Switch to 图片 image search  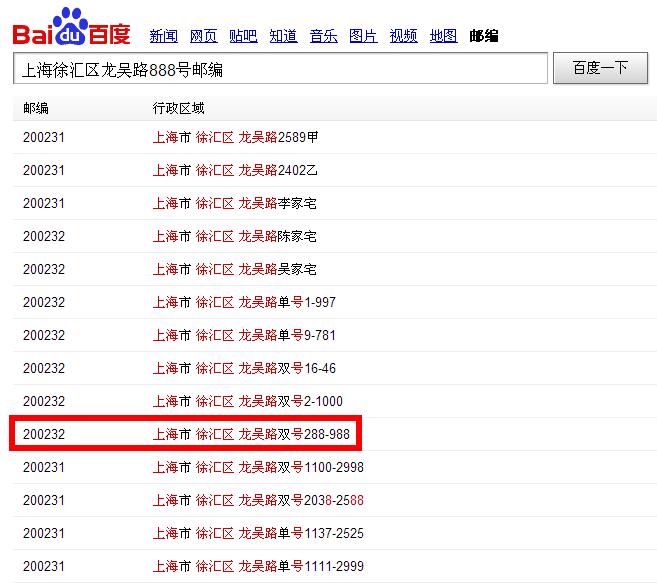[363, 36]
